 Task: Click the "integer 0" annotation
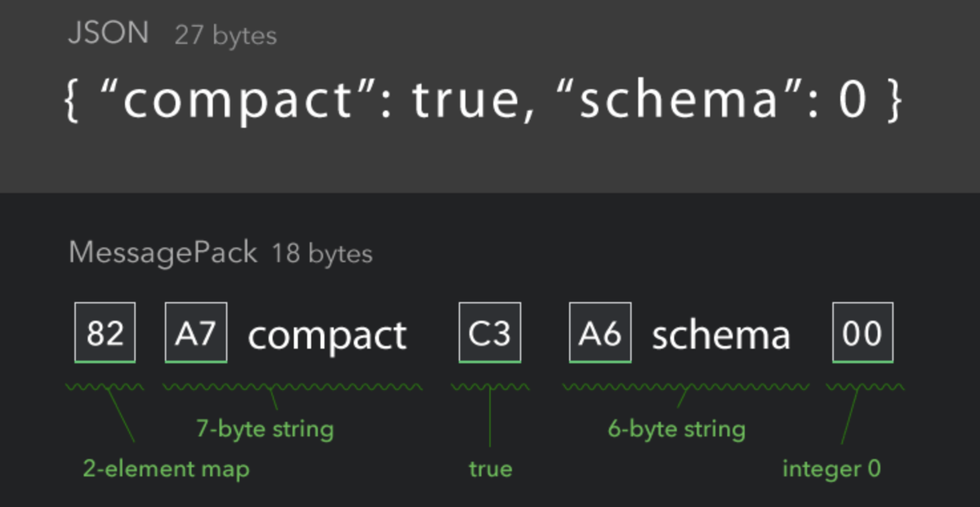tap(831, 469)
